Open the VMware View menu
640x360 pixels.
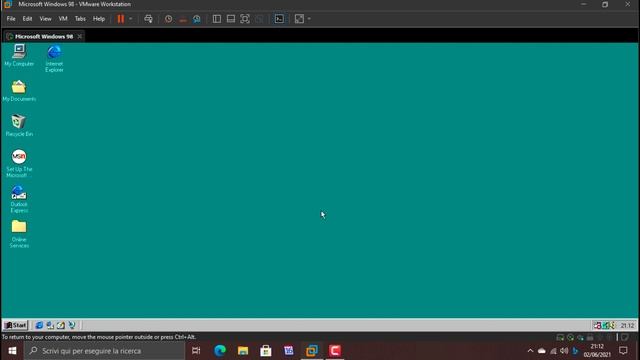click(45, 19)
